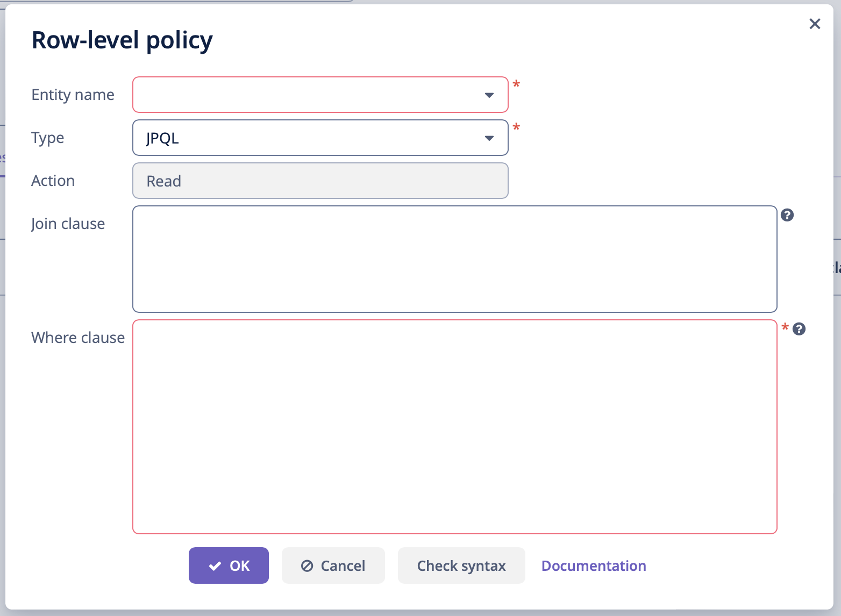Click the Where clause label
The height and width of the screenshot is (616, 841).
pyautogui.click(x=78, y=338)
